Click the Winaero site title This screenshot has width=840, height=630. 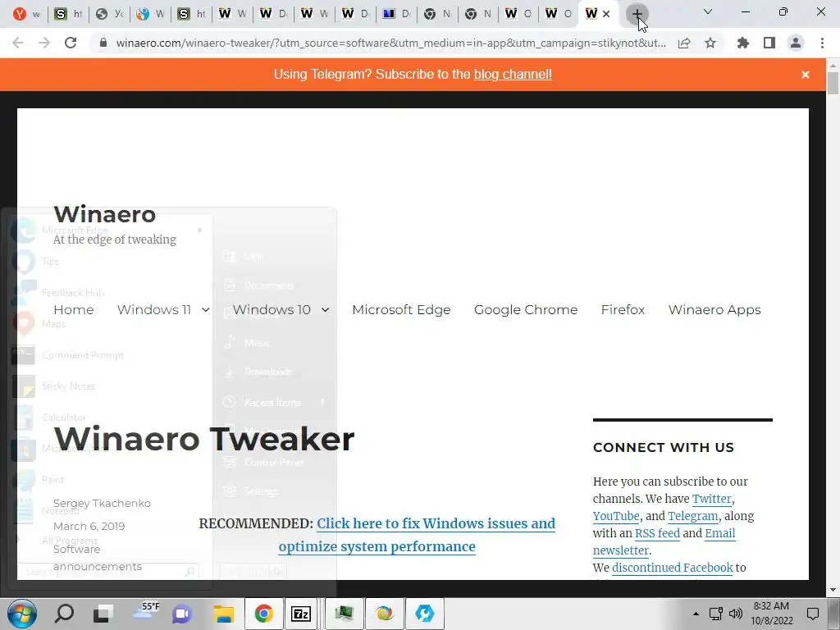point(105,214)
